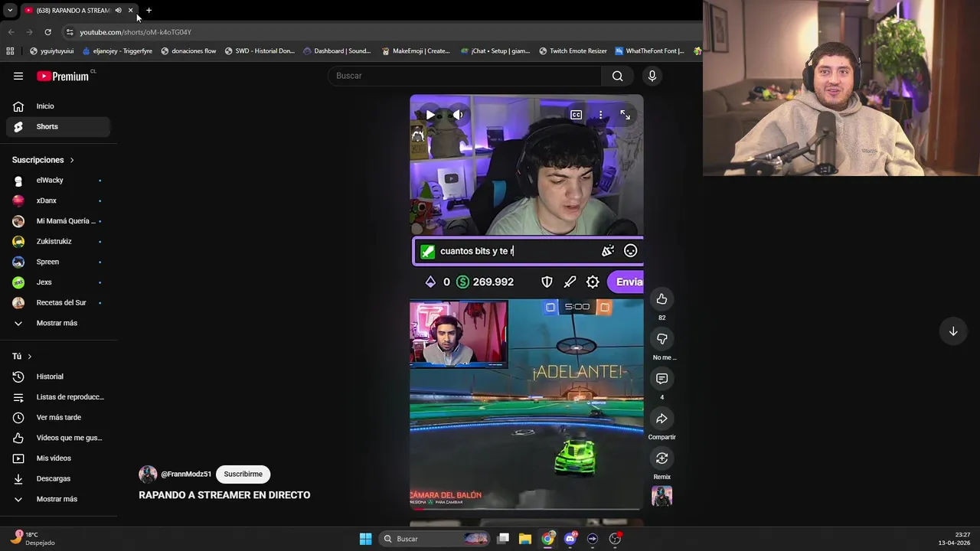Image resolution: width=980 pixels, height=551 pixels.
Task: Open the yguiytuyuiui bookmark
Action: (x=52, y=51)
